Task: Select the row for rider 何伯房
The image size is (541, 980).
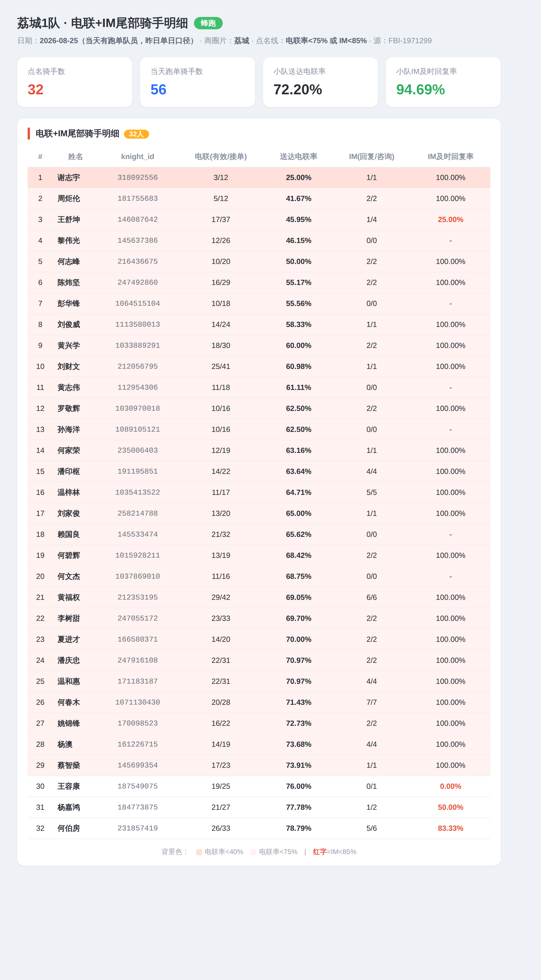Action: 259,828
